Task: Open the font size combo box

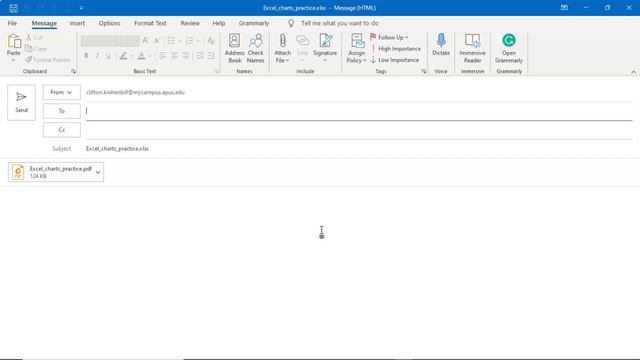Action: coord(130,41)
